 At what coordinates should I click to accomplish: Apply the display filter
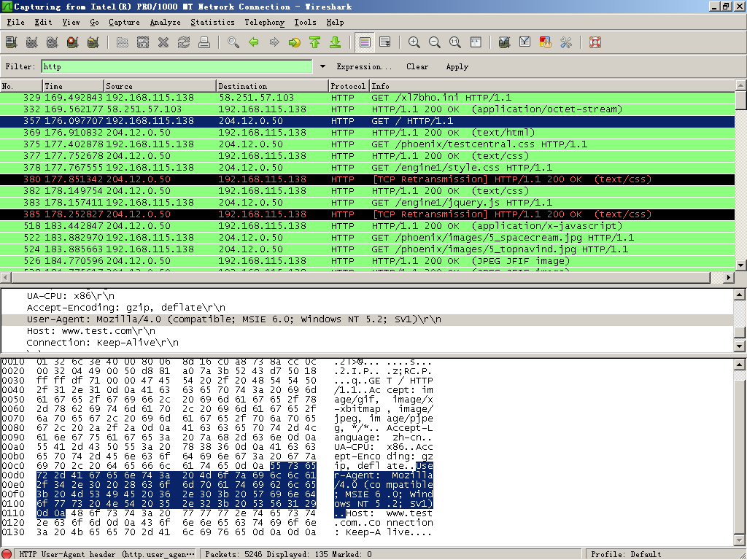coord(457,66)
